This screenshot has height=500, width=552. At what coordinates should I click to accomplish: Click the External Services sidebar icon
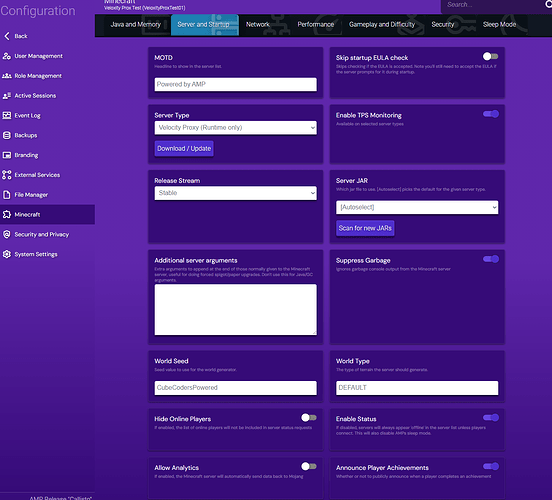[7, 175]
